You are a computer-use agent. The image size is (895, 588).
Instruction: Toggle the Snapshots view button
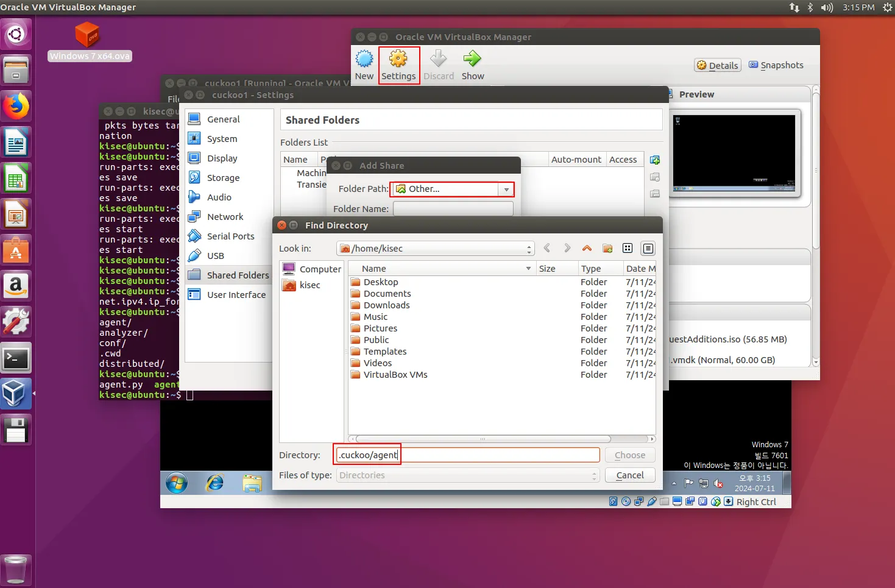(x=776, y=65)
